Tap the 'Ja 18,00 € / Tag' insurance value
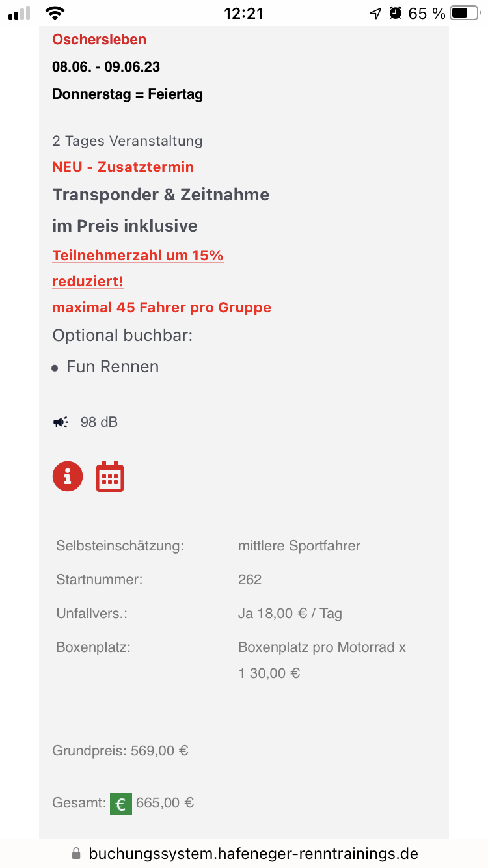Screen dimensions: 488x868 click(290, 613)
